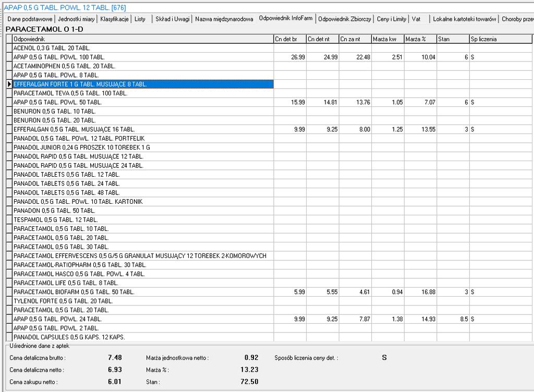The image size is (534, 392).
Task: Open the Dane podstawowe tab
Action: [30, 19]
